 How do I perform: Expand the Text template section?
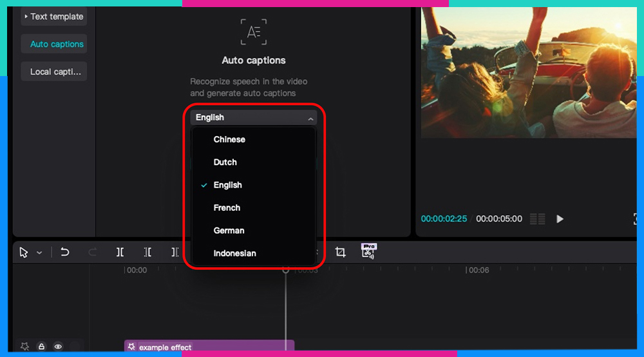tap(53, 16)
